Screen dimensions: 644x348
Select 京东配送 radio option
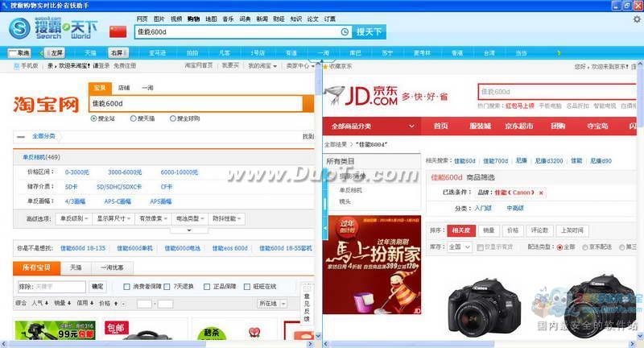pos(585,247)
